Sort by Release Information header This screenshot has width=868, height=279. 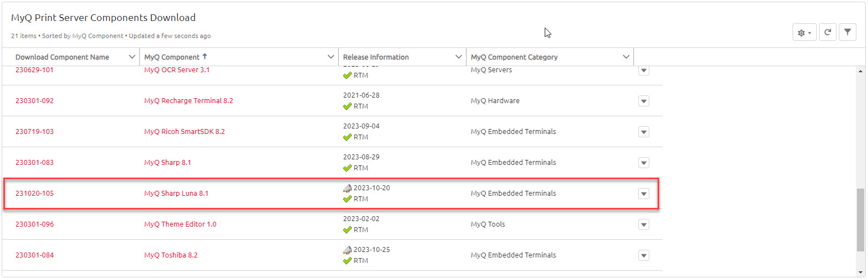point(376,57)
